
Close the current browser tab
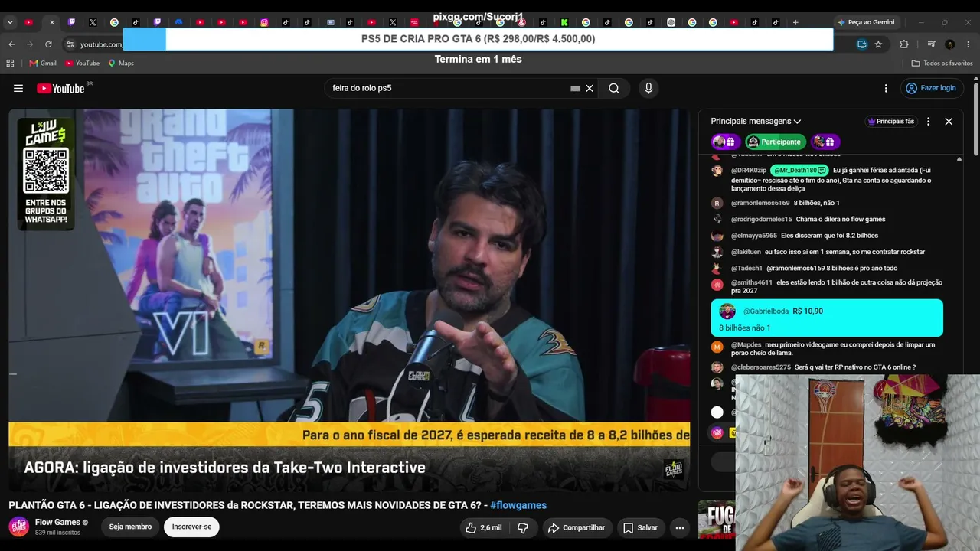(x=51, y=22)
